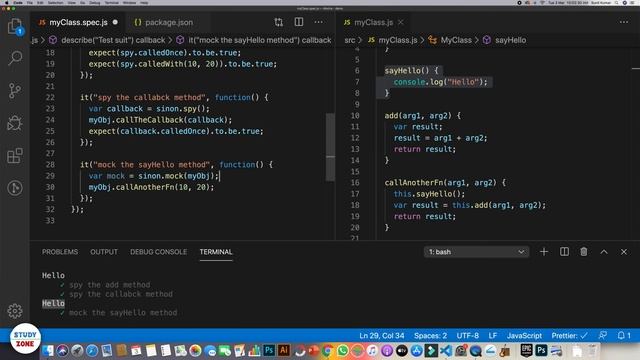This screenshot has height=360, width=640.
Task: Select the TERMINAL panel tab
Action: 216,252
